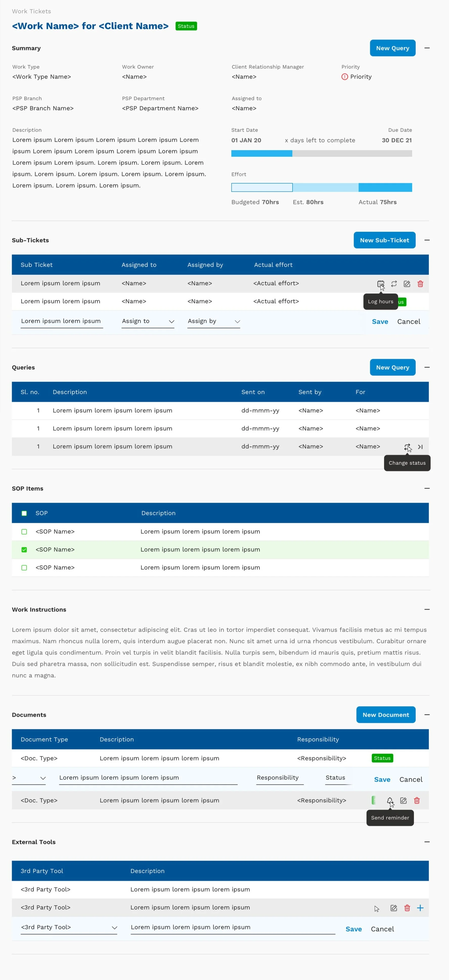Delete the document row with trash icon

coord(417,800)
